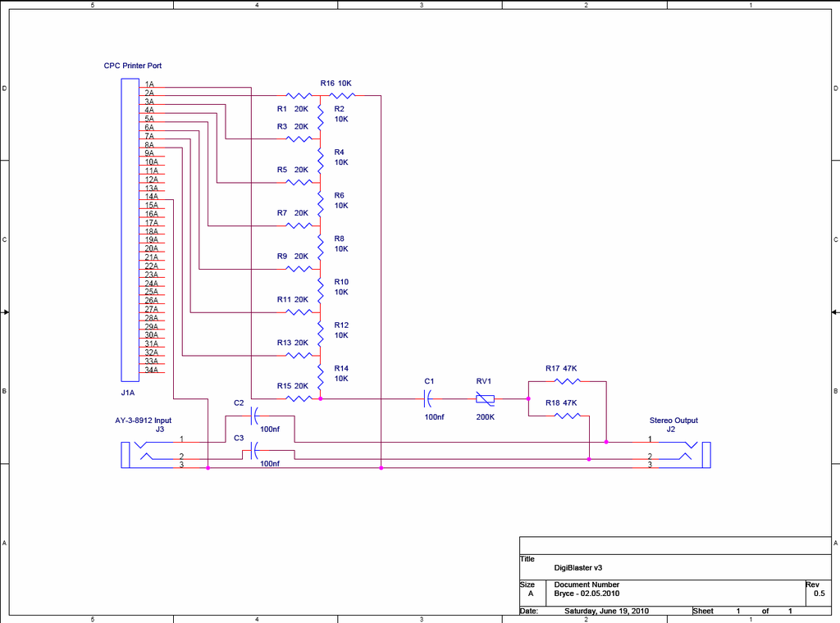Click the 100nf value of C2

[x=270, y=430]
